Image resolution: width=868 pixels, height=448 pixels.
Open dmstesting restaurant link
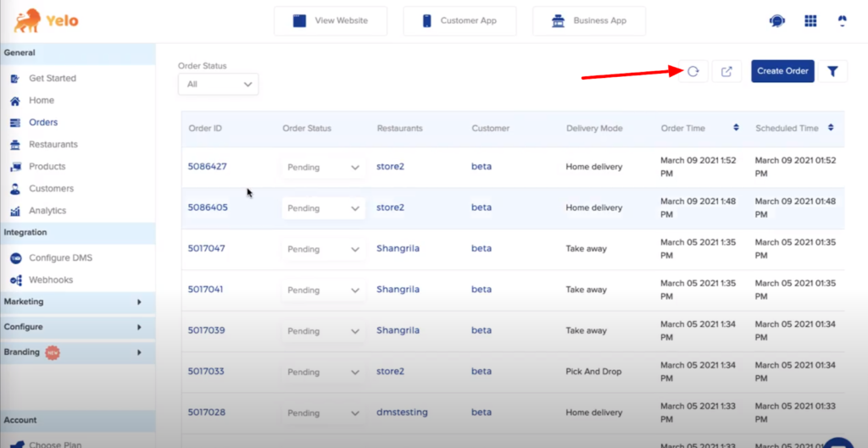[403, 412]
